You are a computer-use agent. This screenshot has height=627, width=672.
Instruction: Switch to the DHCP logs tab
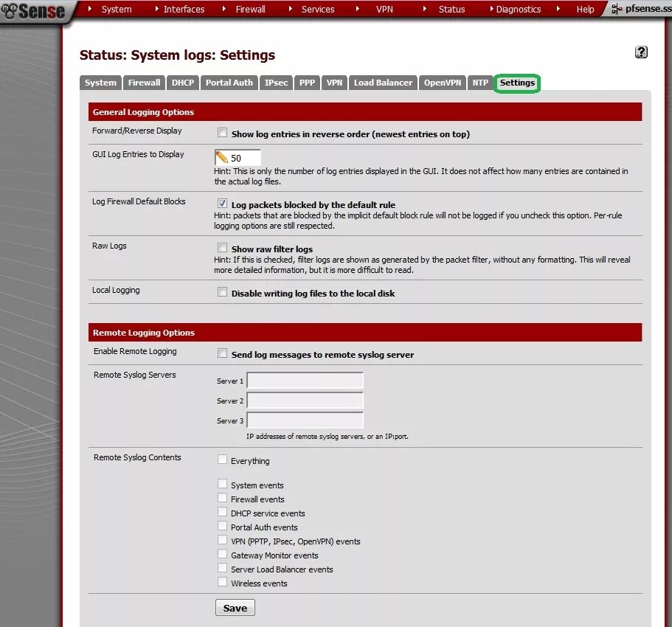point(183,83)
